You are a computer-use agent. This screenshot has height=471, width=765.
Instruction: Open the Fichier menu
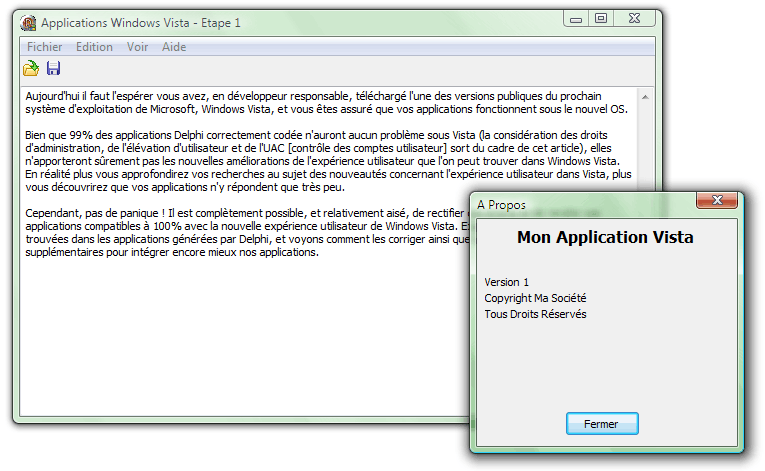(44, 46)
